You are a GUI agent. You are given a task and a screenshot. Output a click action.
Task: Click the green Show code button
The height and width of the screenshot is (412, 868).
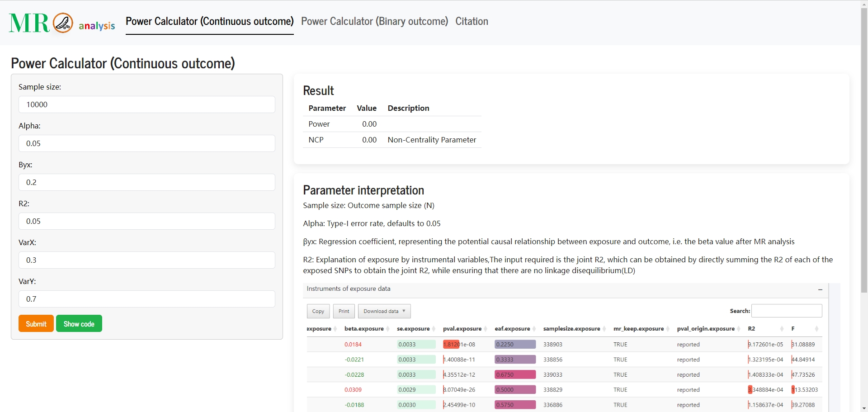pos(79,323)
